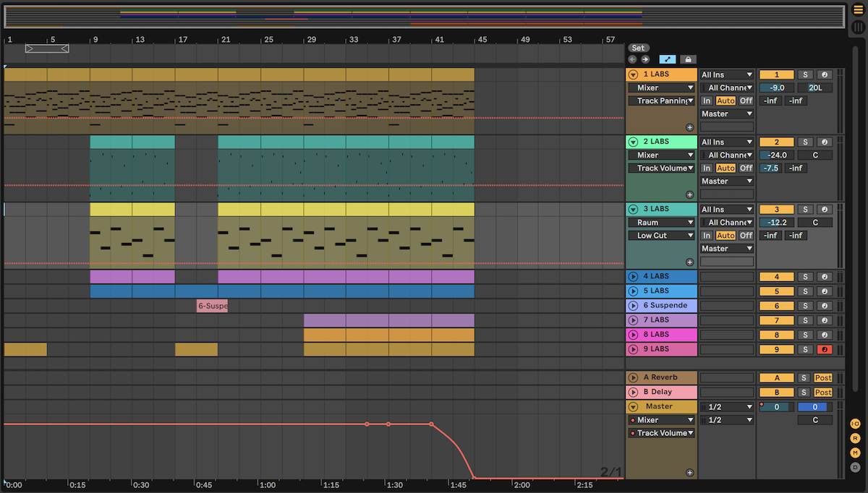868x493 pixels.
Task: Disarm the red record button on track 9
Action: 825,349
